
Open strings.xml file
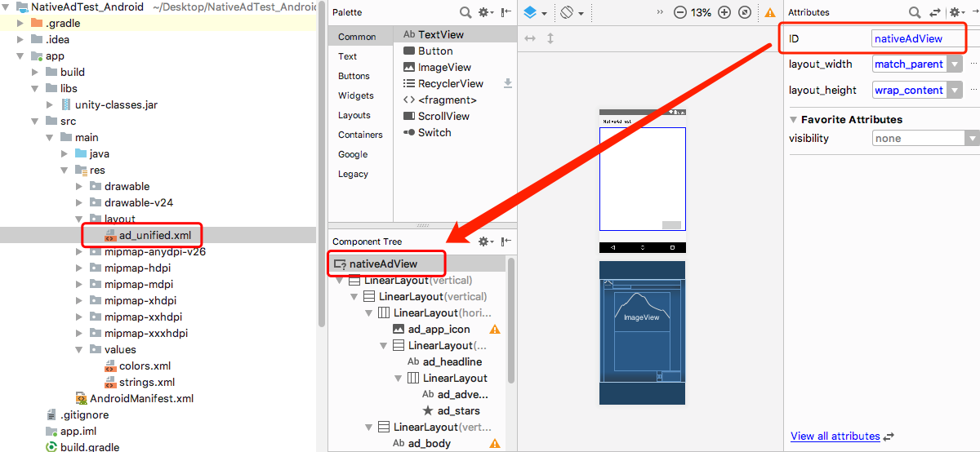click(x=147, y=382)
